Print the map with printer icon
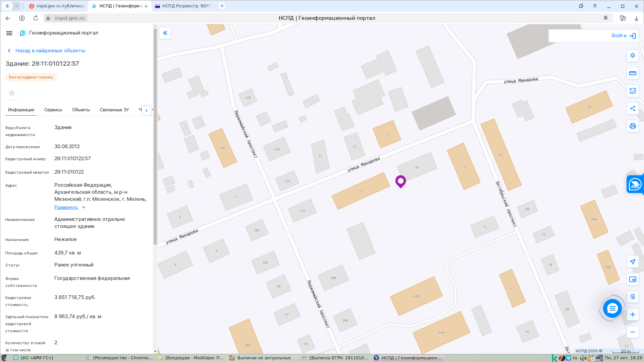The height and width of the screenshot is (362, 644). click(633, 126)
